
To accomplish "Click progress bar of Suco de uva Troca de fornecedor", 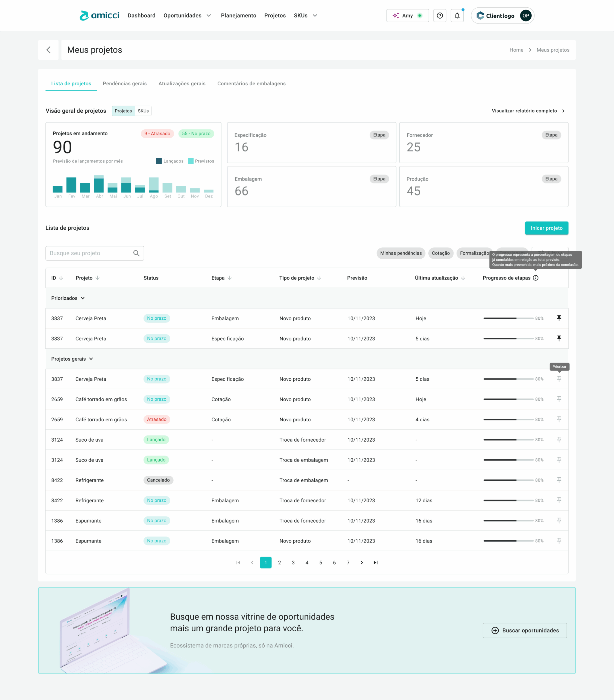I will (x=508, y=439).
